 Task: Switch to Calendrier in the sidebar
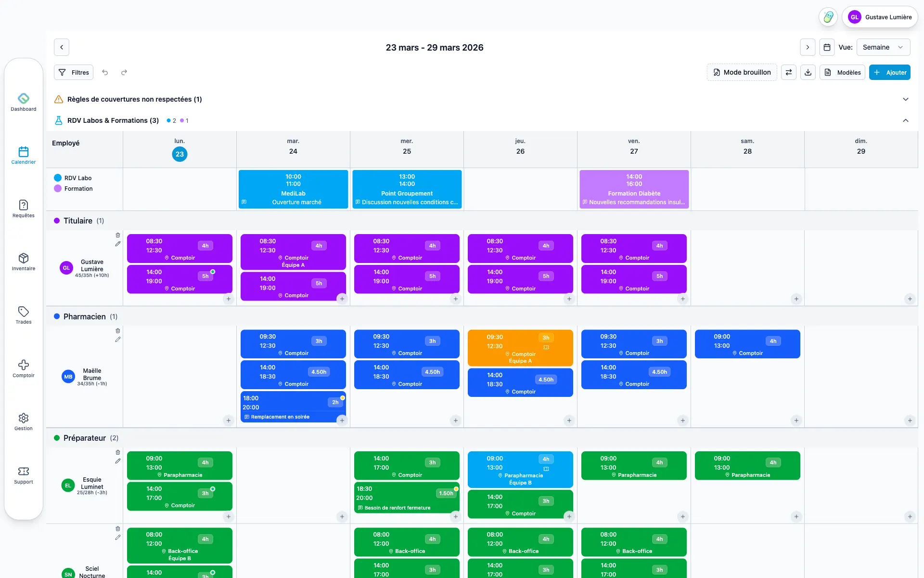tap(23, 155)
